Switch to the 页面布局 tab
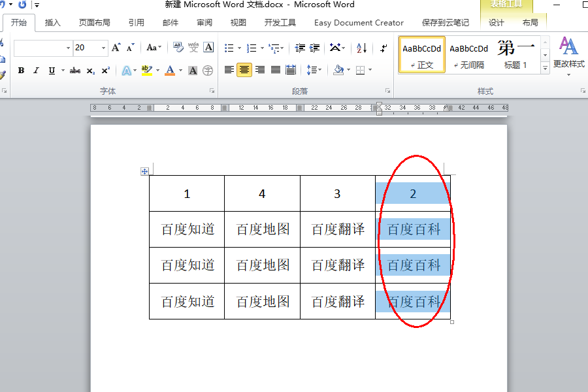The image size is (588, 392). 95,23
